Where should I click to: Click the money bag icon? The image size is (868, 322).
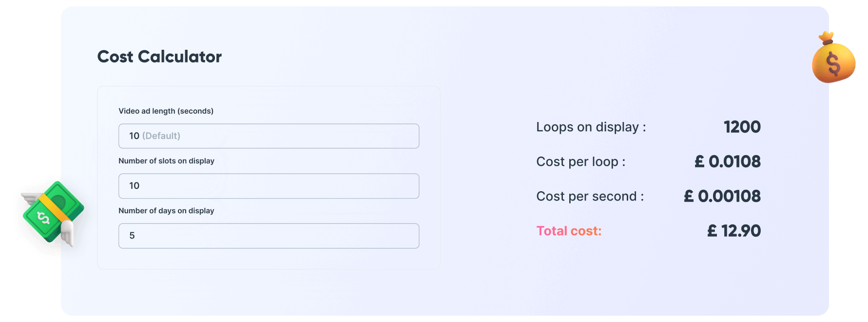833,60
